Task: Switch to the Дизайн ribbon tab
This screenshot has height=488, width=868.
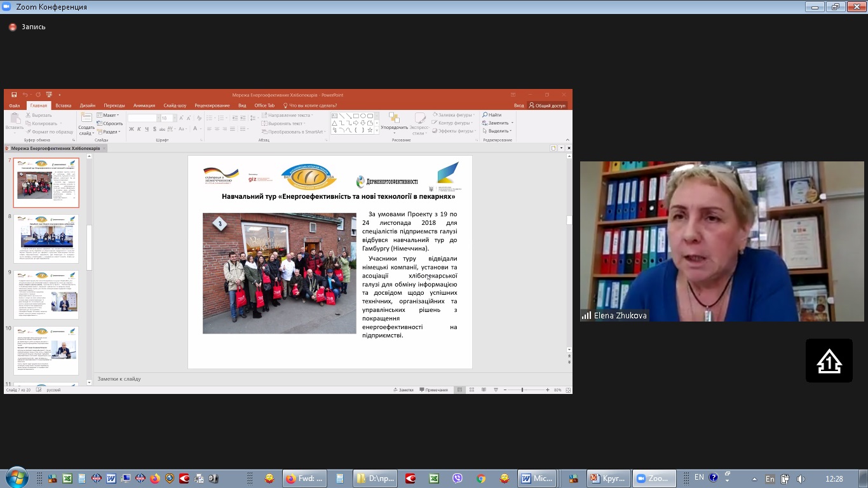Action: click(88, 105)
